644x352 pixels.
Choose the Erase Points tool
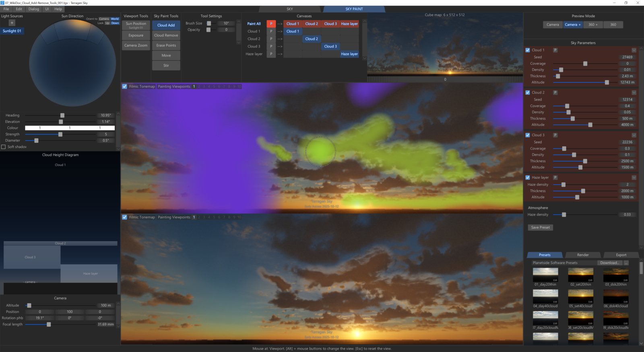166,45
